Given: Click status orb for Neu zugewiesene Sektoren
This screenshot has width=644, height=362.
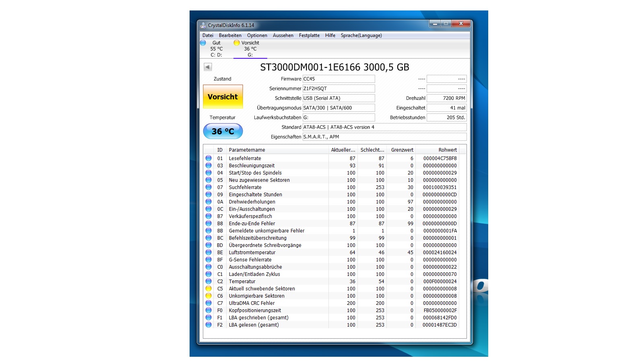Looking at the screenshot, I should point(208,180).
